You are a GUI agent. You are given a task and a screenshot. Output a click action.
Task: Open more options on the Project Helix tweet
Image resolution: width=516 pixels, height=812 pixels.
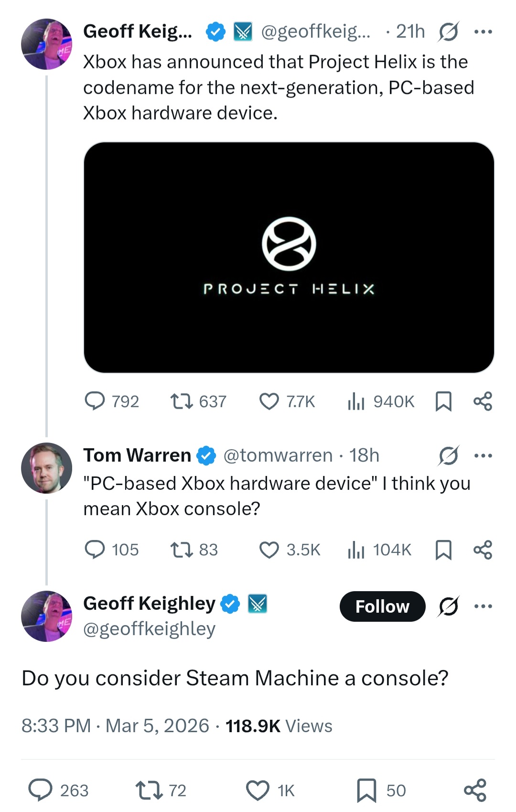point(483,32)
